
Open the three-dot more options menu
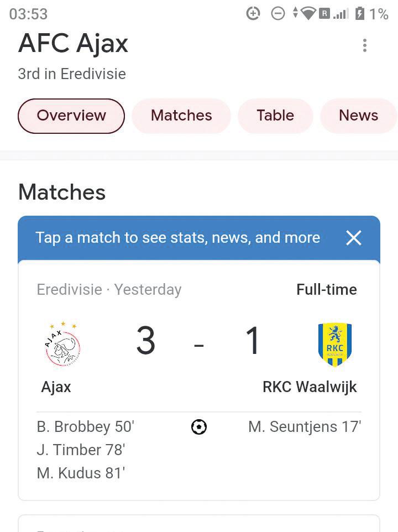coord(364,45)
